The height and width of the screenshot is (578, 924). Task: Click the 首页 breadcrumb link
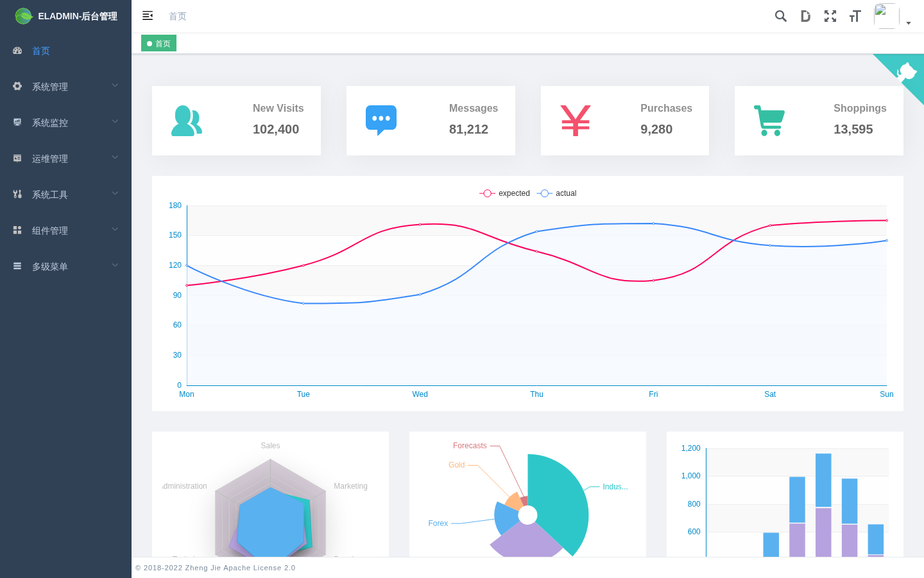178,16
